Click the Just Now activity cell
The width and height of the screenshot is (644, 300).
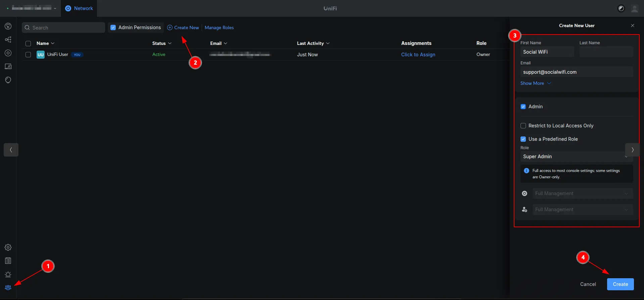coord(307,55)
